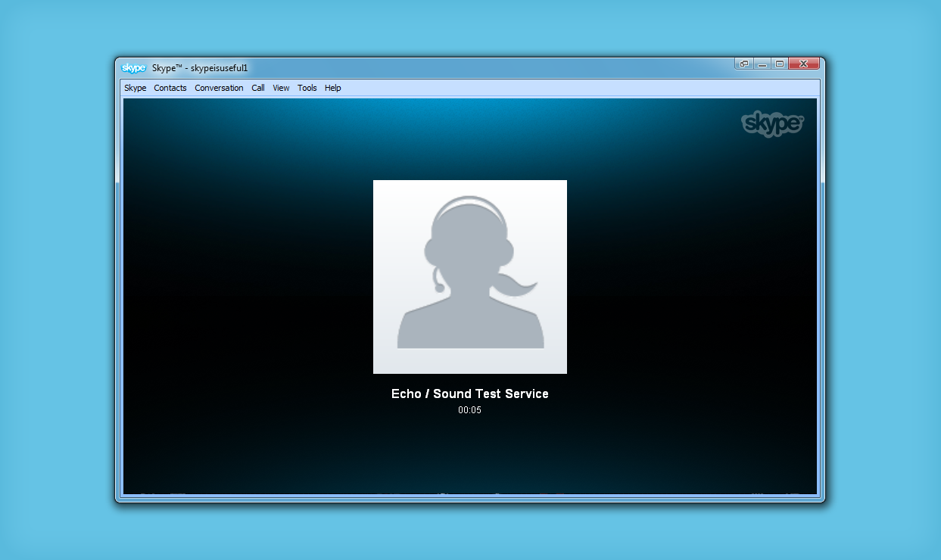Switch to compact view via the title bar button
Image resolution: width=941 pixels, height=560 pixels.
[744, 64]
